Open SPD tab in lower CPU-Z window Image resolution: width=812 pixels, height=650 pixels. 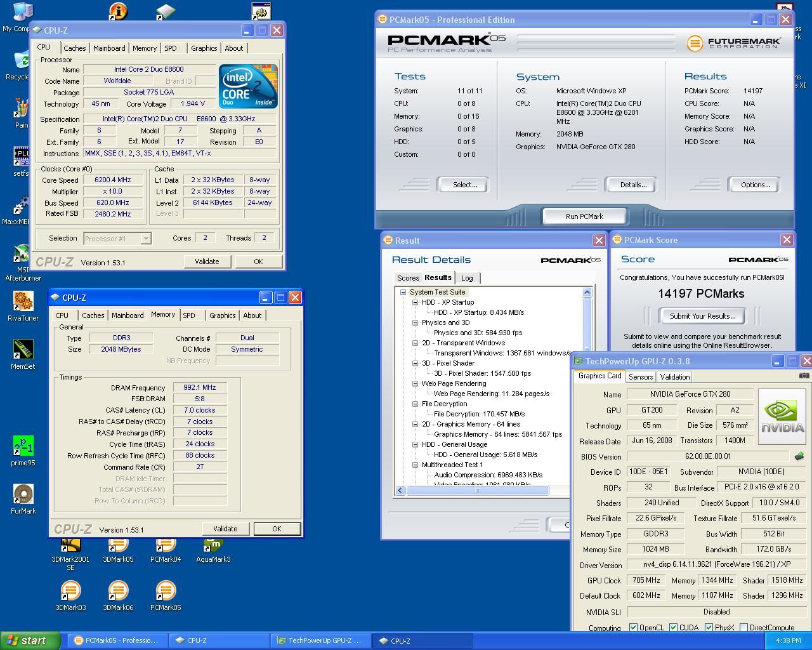[x=189, y=315]
